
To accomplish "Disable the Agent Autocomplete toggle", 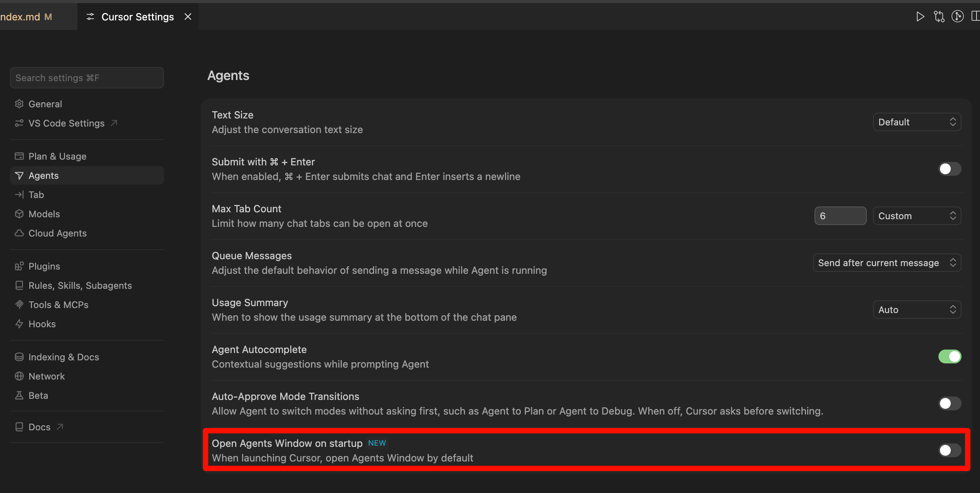I will [x=950, y=356].
